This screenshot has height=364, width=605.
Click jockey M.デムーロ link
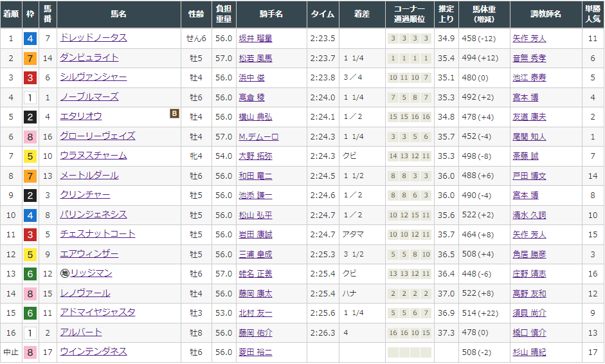(258, 136)
